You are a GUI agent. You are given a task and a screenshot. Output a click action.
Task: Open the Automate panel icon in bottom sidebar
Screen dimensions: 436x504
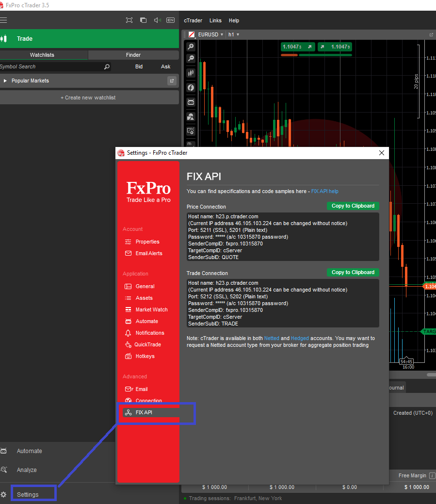tap(4, 451)
